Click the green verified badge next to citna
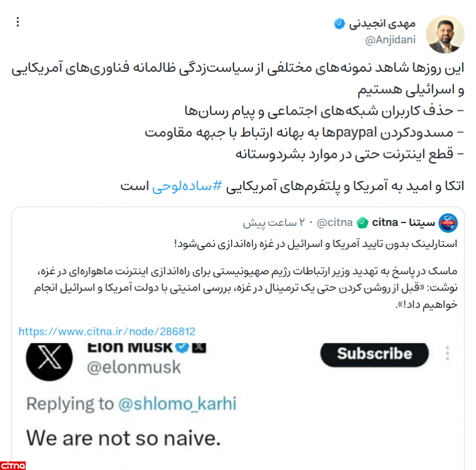Viewport: 476px width, 470px height. tap(363, 222)
